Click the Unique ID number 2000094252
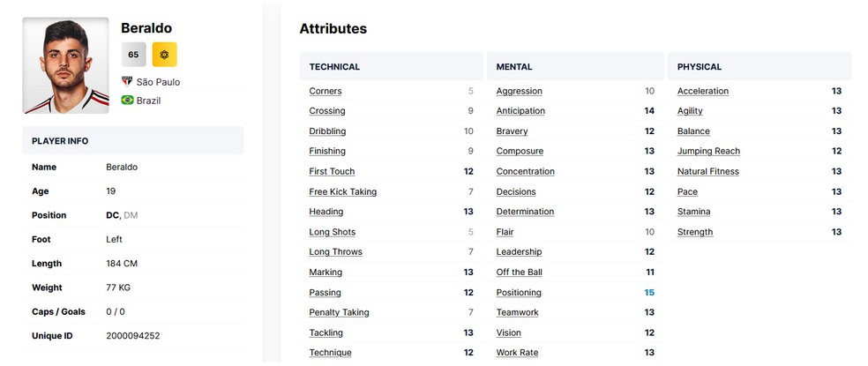868x366 pixels. pyautogui.click(x=132, y=336)
